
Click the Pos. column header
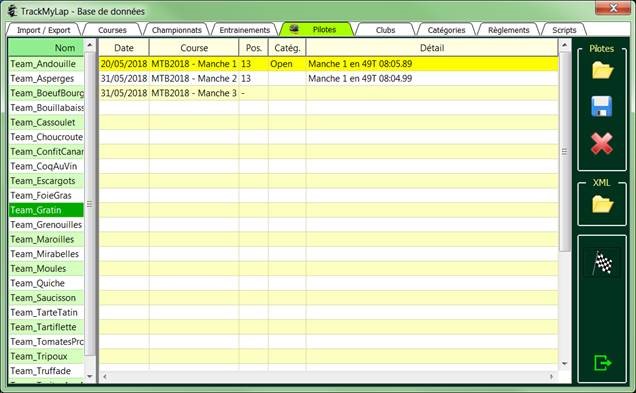click(254, 48)
